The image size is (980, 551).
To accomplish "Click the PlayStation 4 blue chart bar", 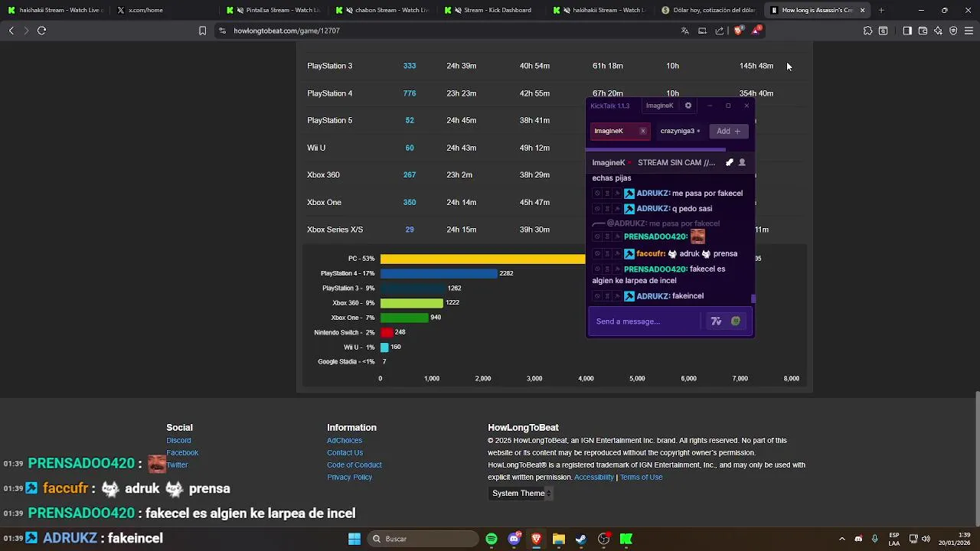I will point(439,273).
